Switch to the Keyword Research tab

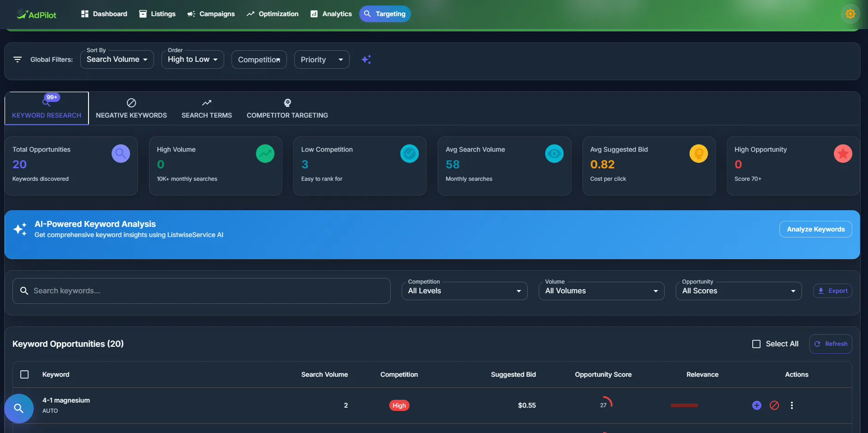tap(47, 108)
